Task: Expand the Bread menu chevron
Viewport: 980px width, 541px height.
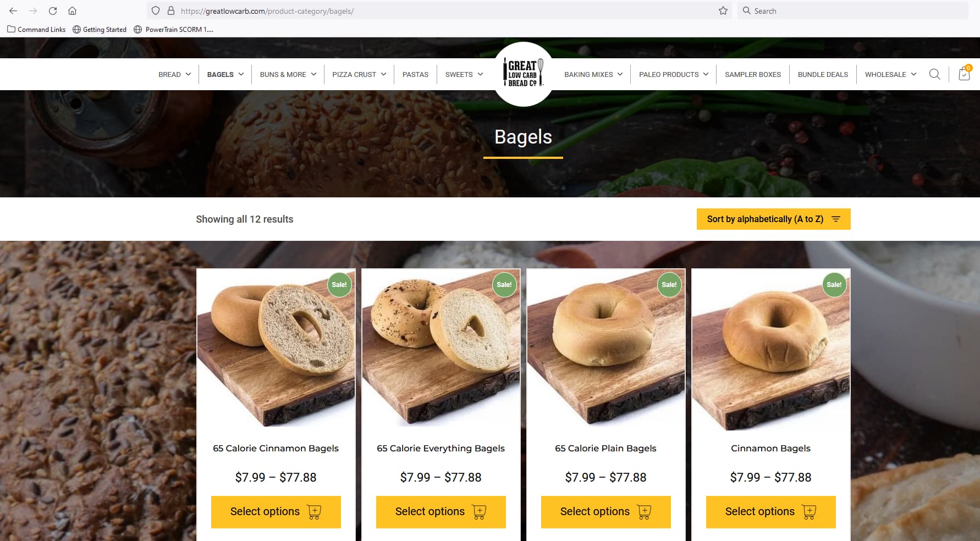Action: [188, 74]
